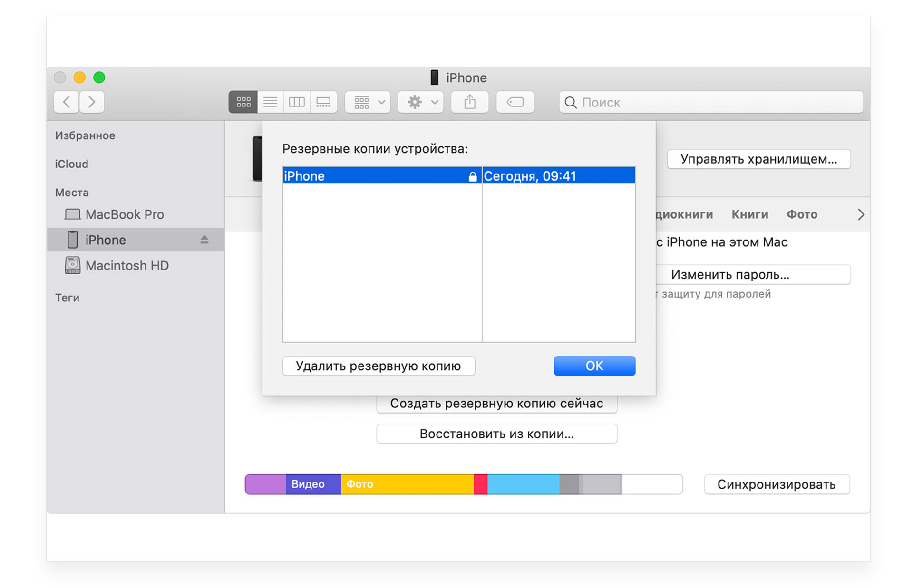This screenshot has height=588, width=913.
Task: Open the Фото tab
Action: (802, 214)
